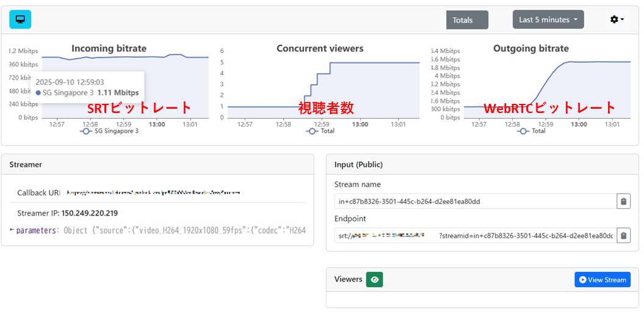Click inside the Endpoint field

pyautogui.click(x=475, y=235)
